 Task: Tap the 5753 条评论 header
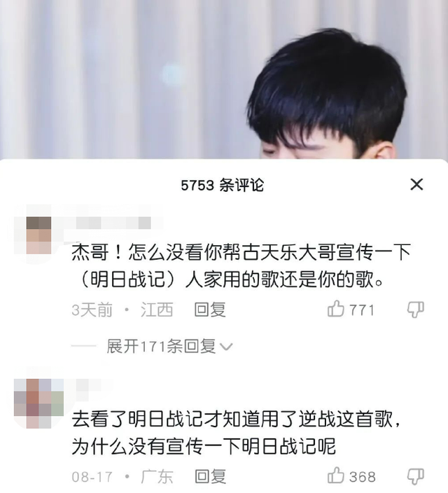tap(223, 185)
